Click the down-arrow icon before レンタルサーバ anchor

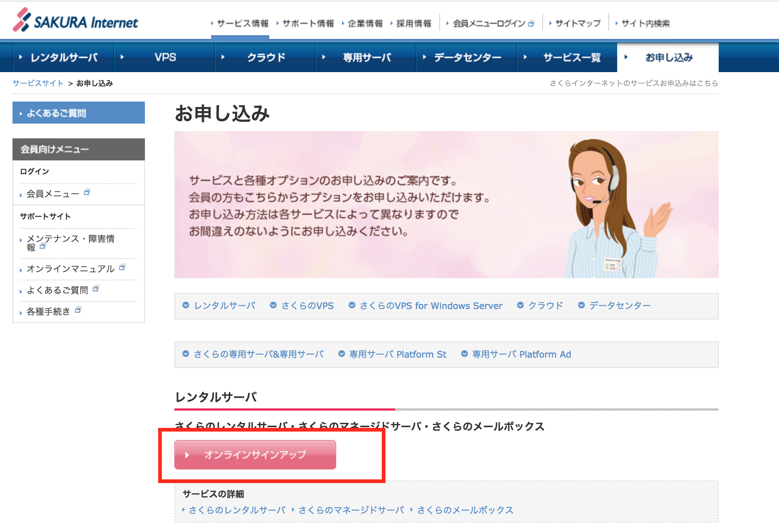[x=186, y=305]
